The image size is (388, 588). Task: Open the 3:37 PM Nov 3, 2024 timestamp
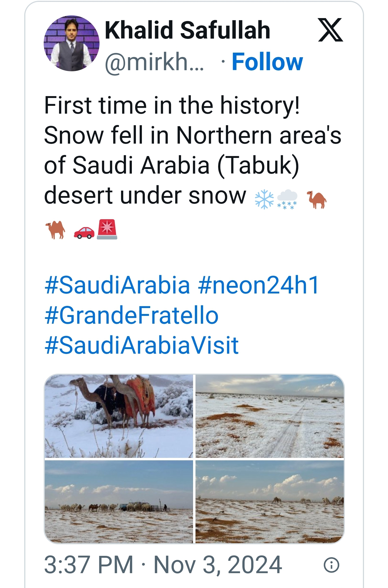point(163,565)
